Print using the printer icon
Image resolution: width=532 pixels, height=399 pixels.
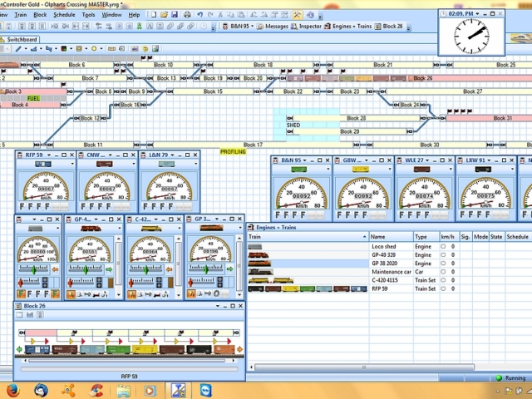187,15
